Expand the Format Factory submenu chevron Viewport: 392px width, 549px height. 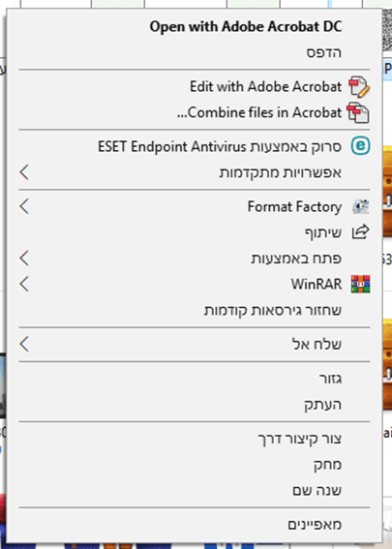click(24, 206)
